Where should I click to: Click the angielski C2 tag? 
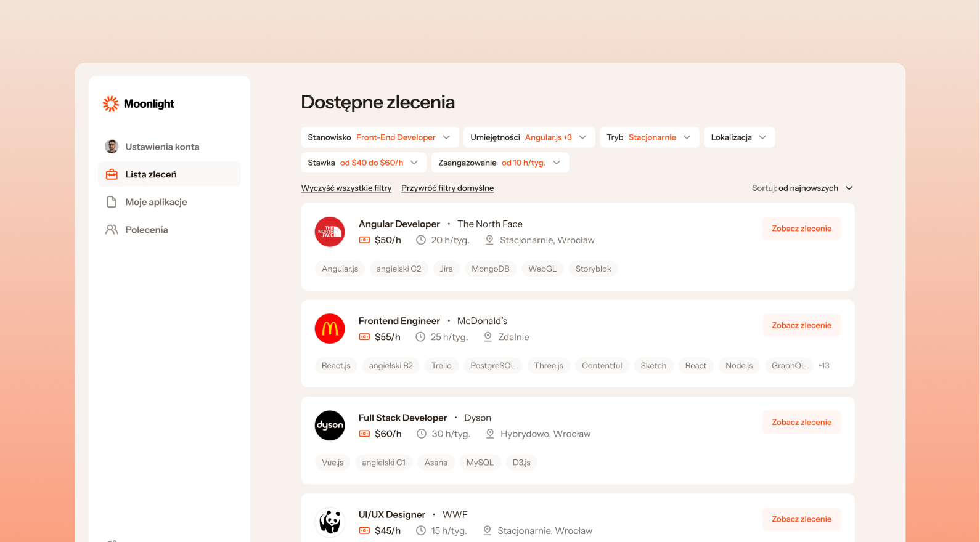[399, 269]
